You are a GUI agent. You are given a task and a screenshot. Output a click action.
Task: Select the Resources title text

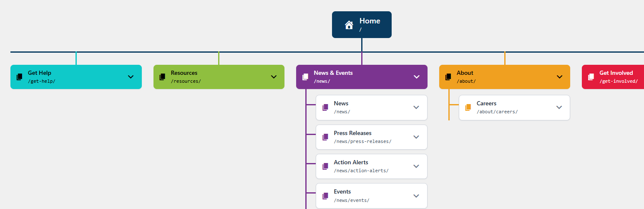click(x=184, y=73)
